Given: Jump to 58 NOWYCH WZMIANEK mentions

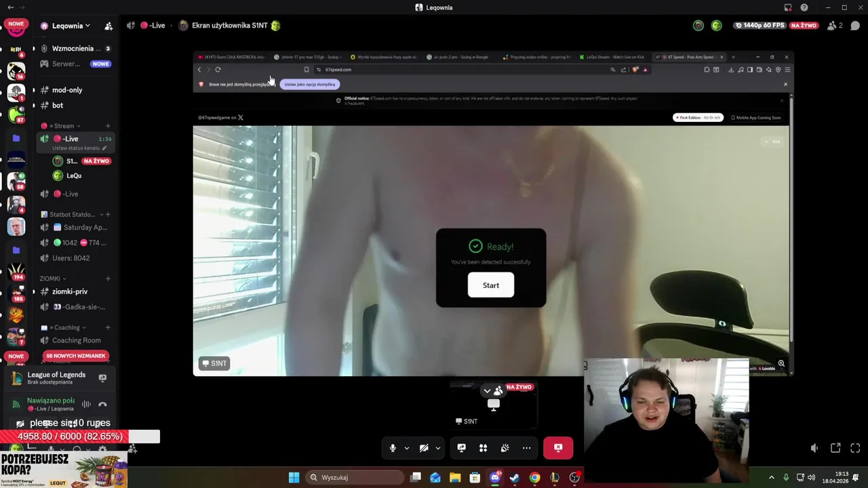Looking at the screenshot, I should (x=75, y=356).
